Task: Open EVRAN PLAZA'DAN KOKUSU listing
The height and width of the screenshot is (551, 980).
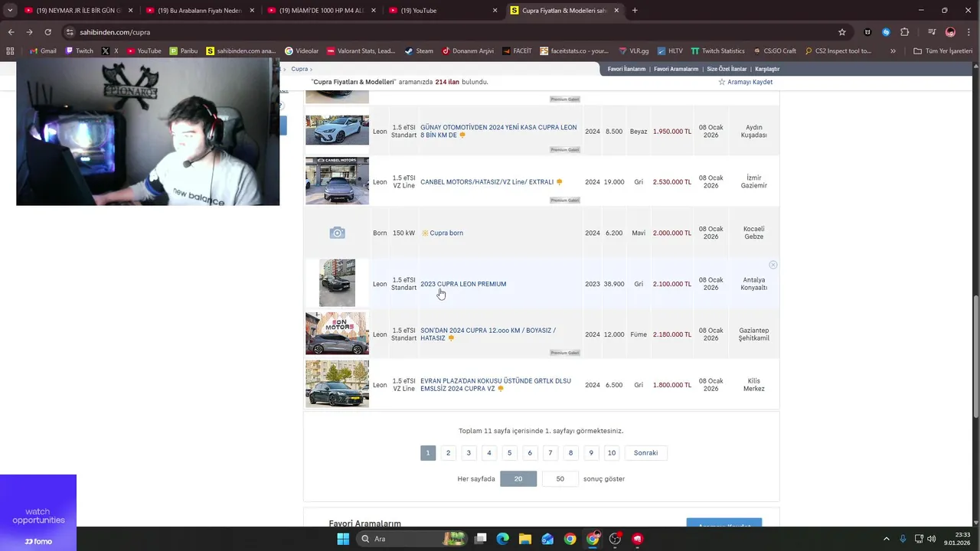Action: (x=495, y=385)
